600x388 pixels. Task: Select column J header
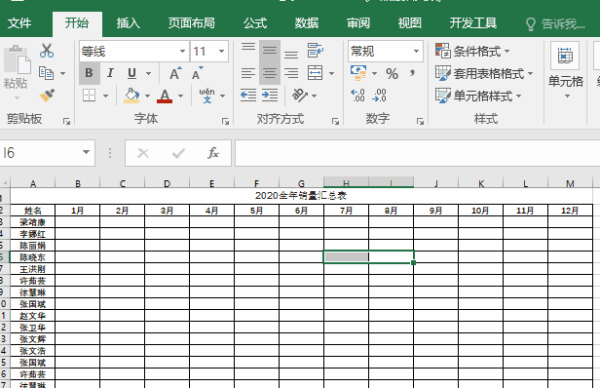pos(436,183)
